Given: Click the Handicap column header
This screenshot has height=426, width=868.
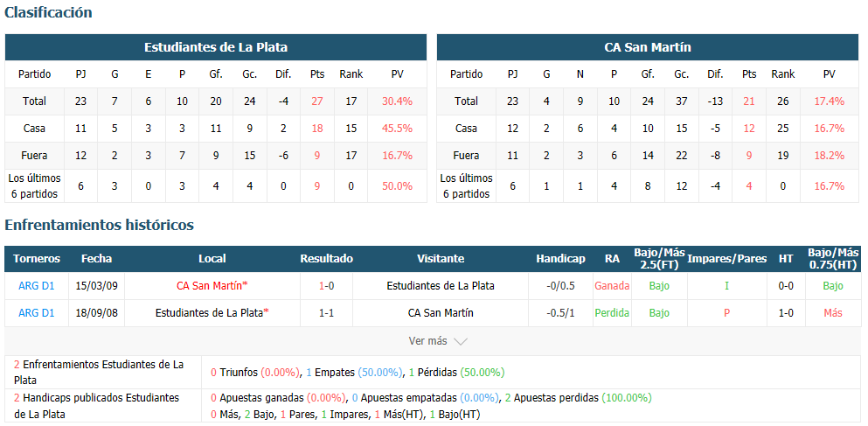Looking at the screenshot, I should click(560, 259).
